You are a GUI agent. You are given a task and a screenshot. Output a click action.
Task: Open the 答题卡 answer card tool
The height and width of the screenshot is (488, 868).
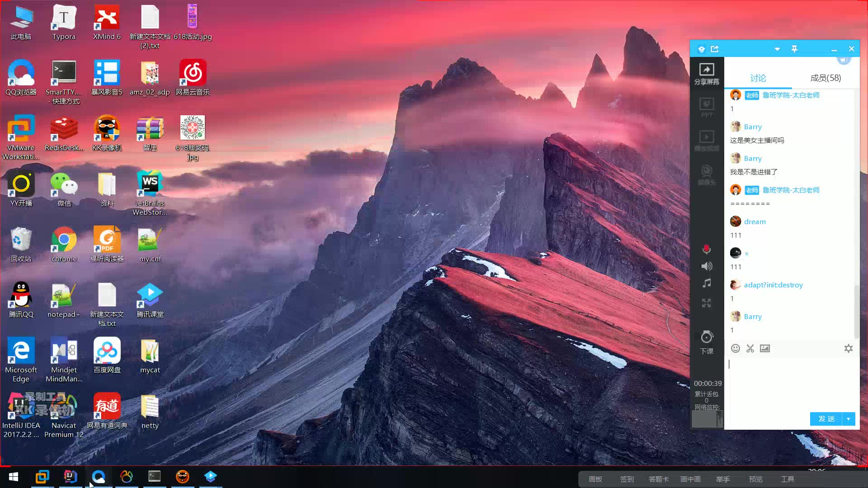pyautogui.click(x=659, y=479)
